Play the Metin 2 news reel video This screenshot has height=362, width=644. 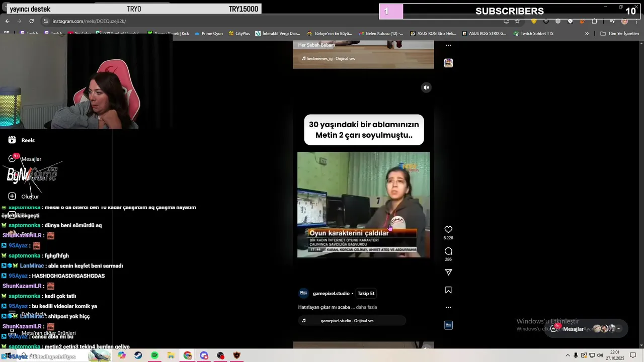363,205
